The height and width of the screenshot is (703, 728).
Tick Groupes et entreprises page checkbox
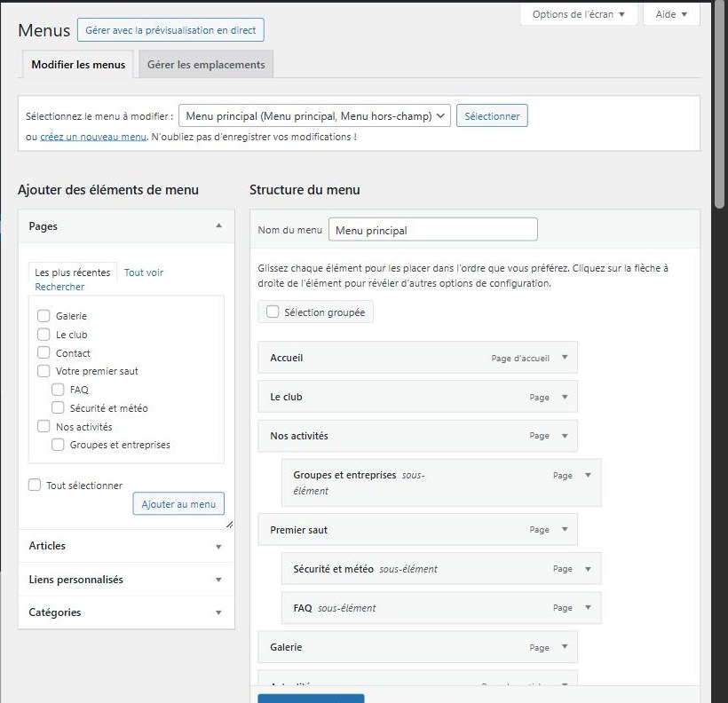(58, 445)
